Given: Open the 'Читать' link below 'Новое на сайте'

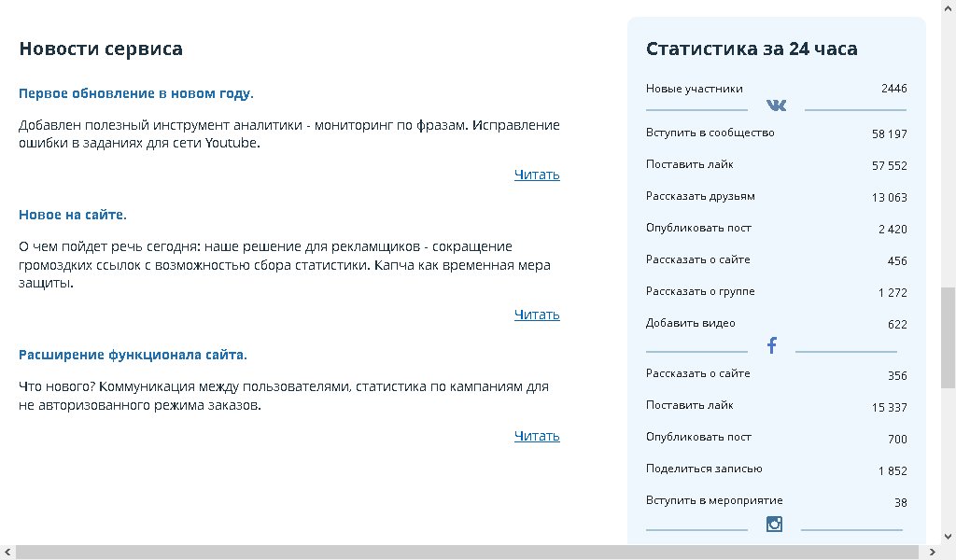Looking at the screenshot, I should coord(537,315).
